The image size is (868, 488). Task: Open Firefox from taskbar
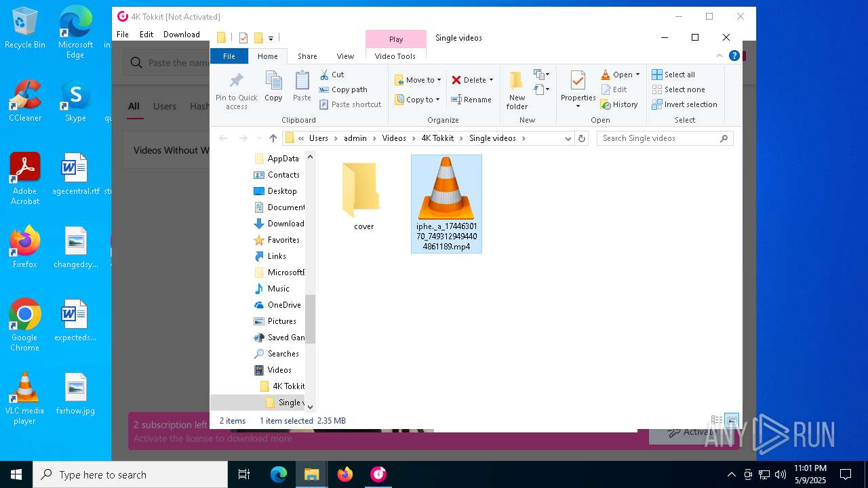click(x=344, y=474)
